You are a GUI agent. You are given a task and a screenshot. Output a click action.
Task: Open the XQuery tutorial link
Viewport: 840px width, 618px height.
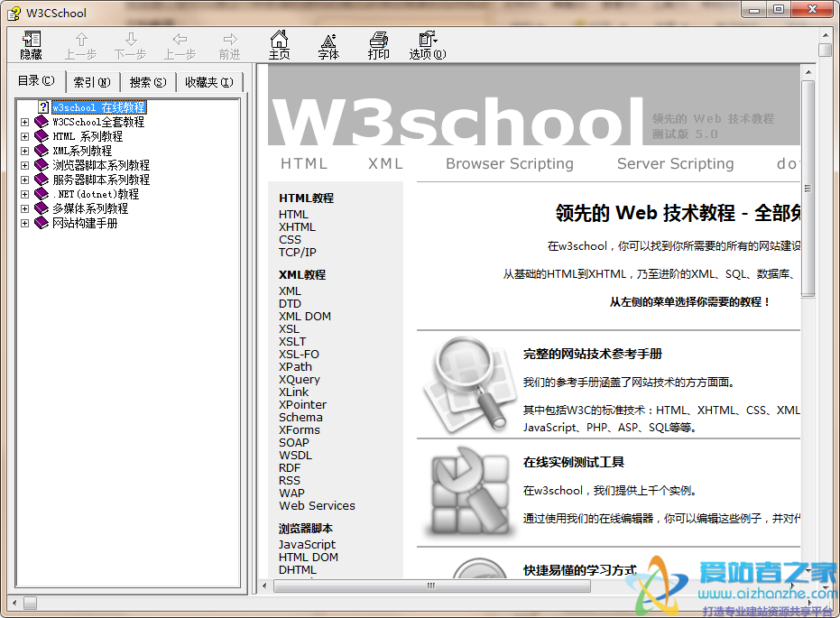coord(300,380)
